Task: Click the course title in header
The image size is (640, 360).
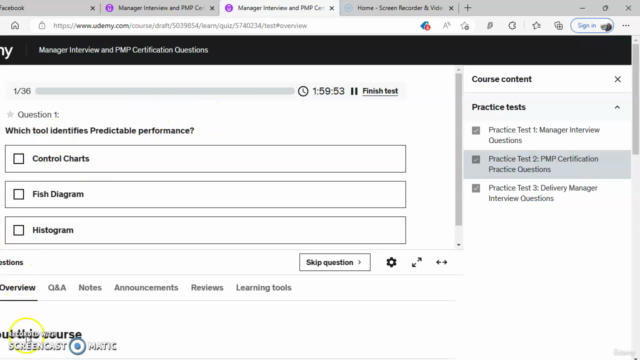Action: tap(123, 50)
